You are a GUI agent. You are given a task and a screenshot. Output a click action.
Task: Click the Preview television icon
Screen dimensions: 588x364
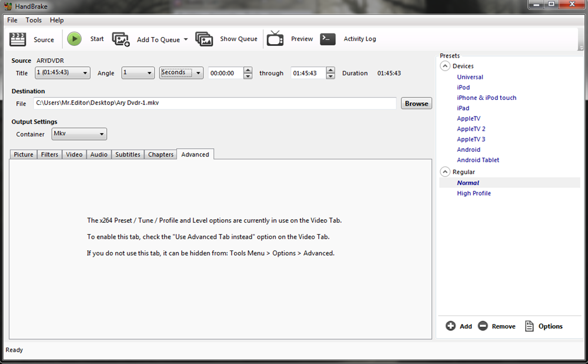(x=275, y=39)
